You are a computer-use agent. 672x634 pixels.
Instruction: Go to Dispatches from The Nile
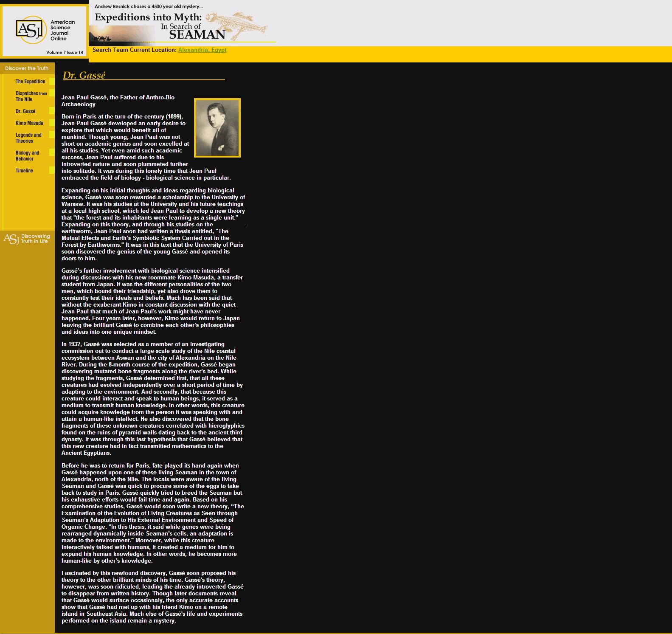click(x=31, y=96)
